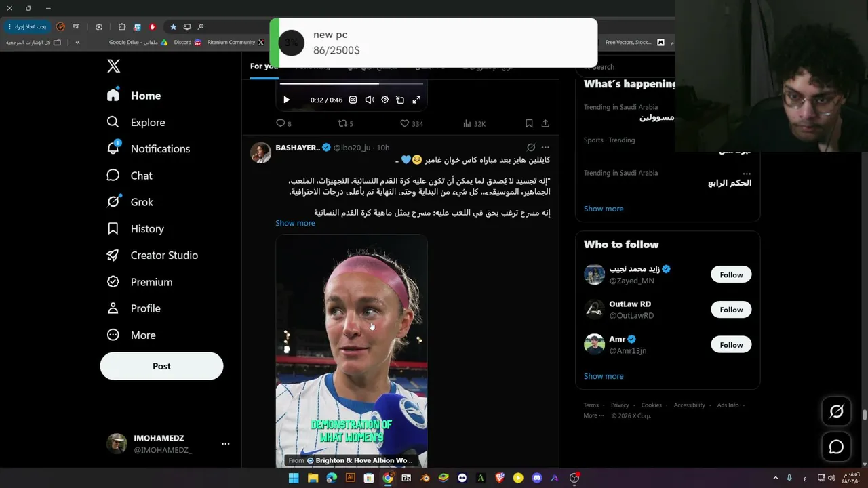Open the Chat section

tap(130, 176)
